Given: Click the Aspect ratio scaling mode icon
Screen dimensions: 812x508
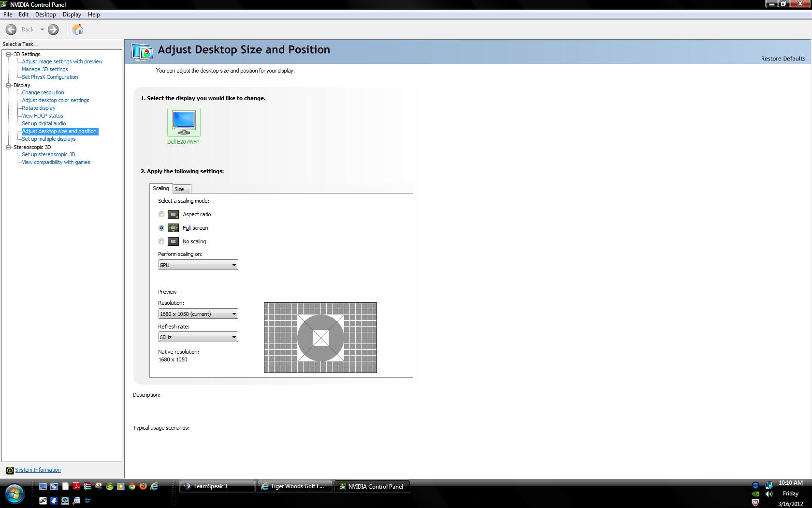Looking at the screenshot, I should tap(173, 214).
